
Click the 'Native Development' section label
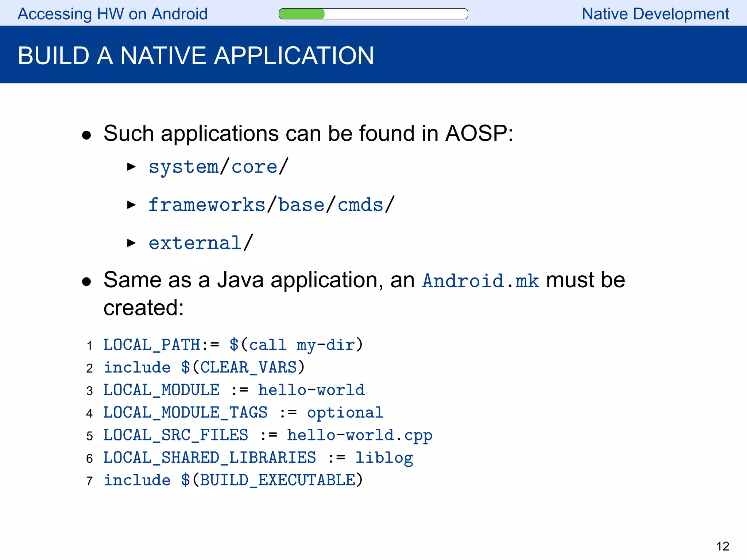[655, 14]
